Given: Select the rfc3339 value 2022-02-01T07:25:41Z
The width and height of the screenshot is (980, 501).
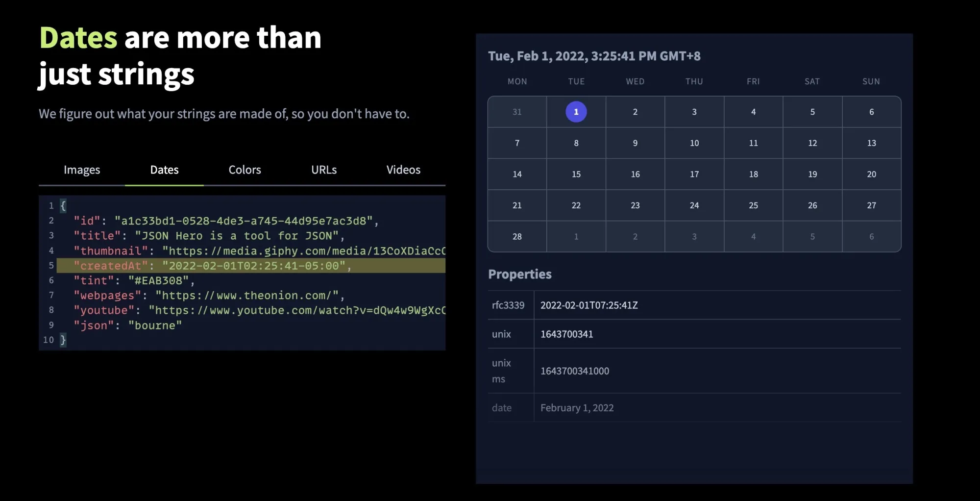Looking at the screenshot, I should pyautogui.click(x=589, y=305).
